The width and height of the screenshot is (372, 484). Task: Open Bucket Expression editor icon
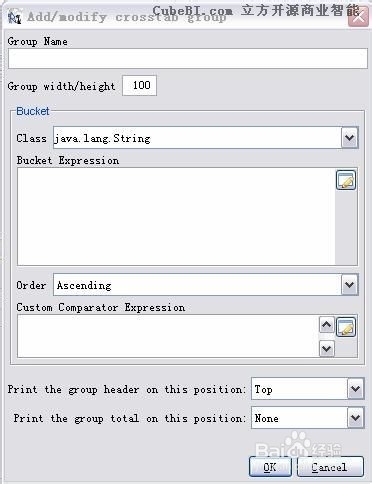[346, 180]
